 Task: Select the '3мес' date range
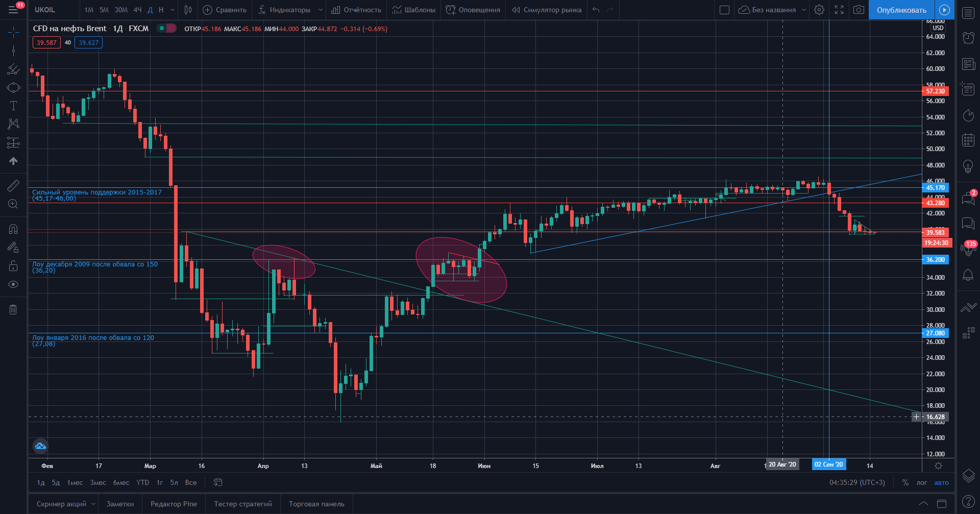point(98,482)
